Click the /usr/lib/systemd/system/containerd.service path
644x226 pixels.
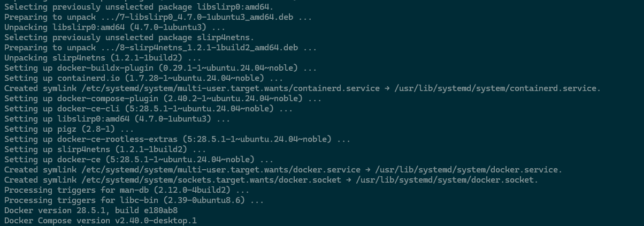[x=497, y=88]
